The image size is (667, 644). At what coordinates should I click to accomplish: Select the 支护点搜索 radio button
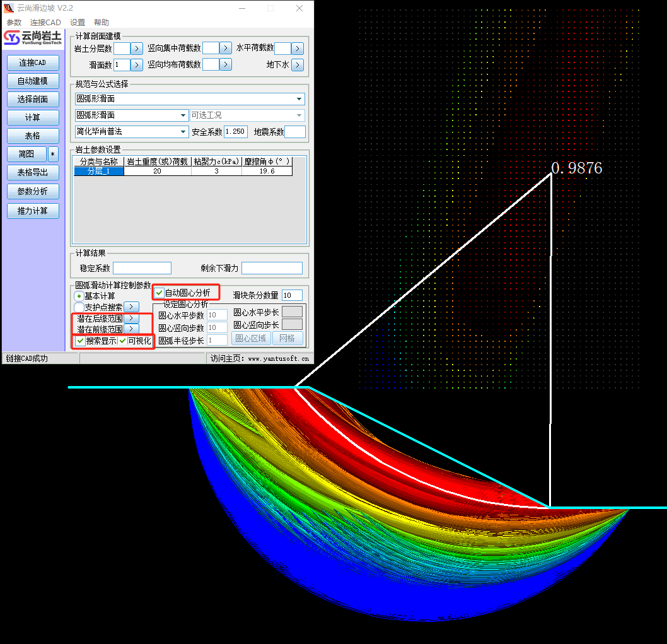[x=79, y=307]
